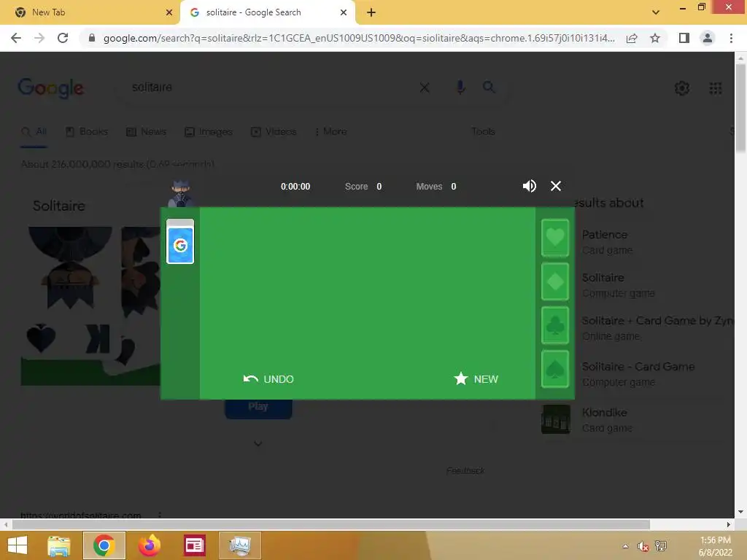Select the Images results tab

pos(208,132)
